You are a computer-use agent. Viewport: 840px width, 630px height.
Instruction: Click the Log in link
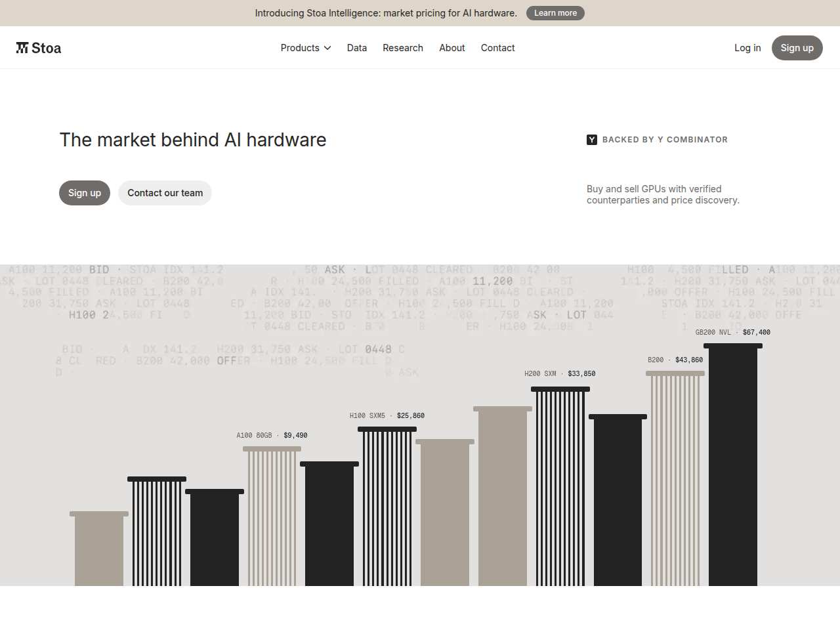coord(747,48)
